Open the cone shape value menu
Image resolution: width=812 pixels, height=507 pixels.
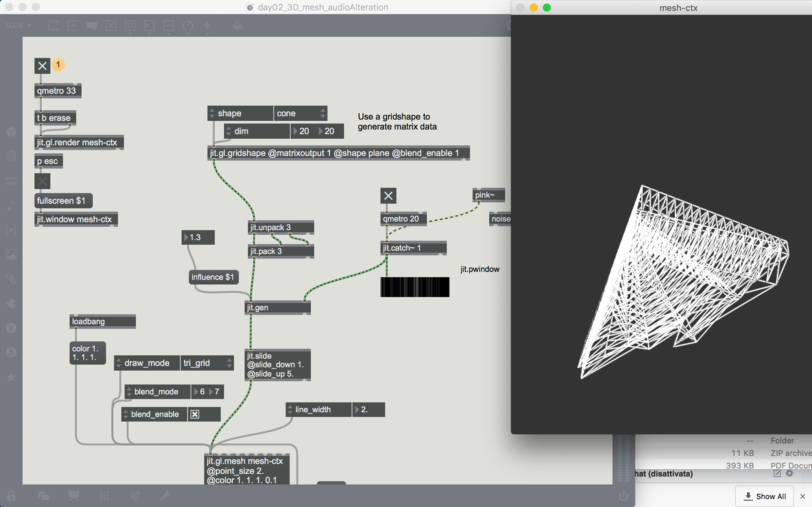301,113
